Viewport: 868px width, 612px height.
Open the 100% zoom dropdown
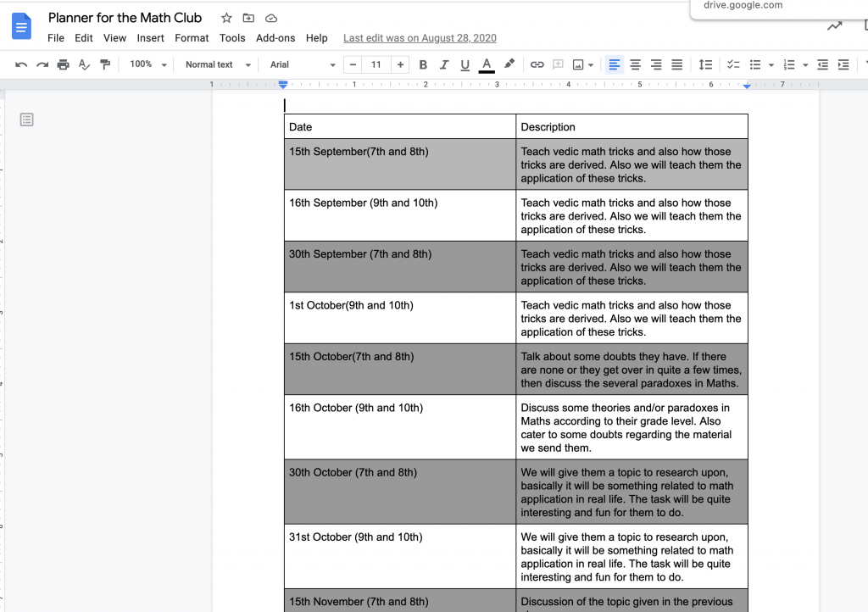(147, 64)
